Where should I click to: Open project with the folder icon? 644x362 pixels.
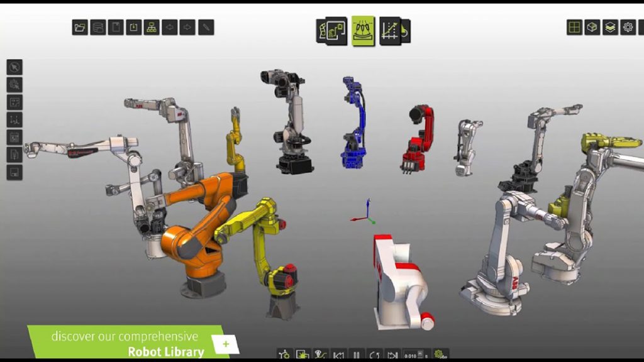point(80,28)
